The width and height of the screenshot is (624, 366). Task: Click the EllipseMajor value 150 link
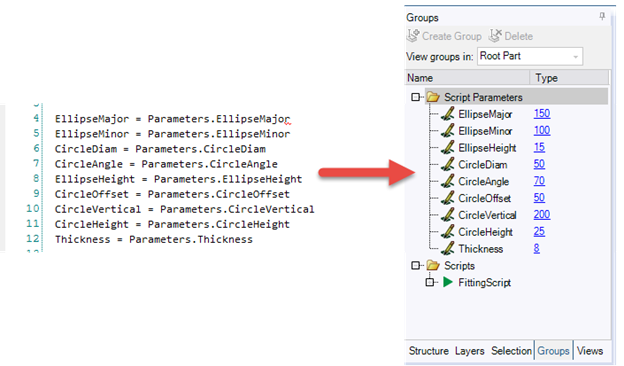coord(542,114)
